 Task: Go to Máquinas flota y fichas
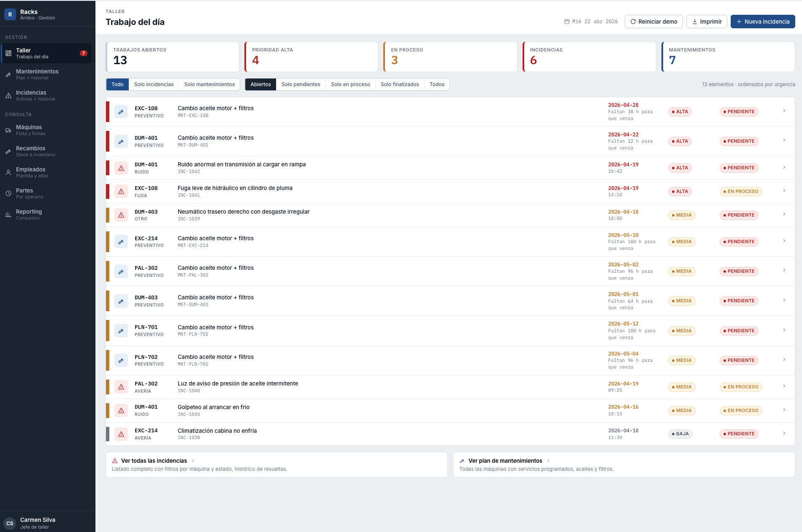pos(46,130)
